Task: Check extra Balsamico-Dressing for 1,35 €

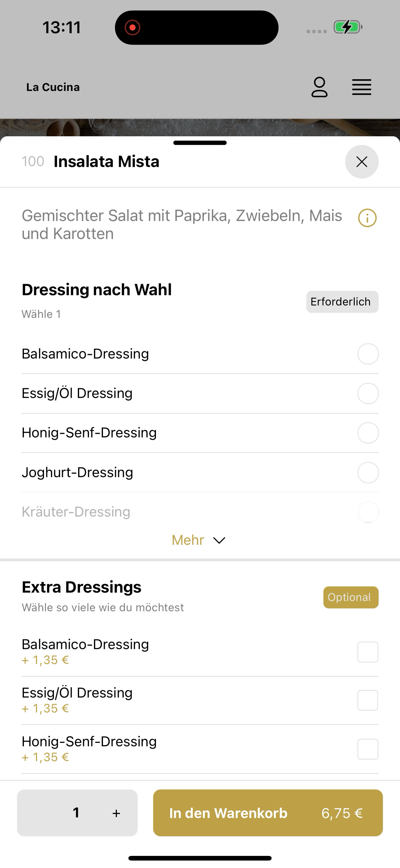Action: pyautogui.click(x=368, y=652)
